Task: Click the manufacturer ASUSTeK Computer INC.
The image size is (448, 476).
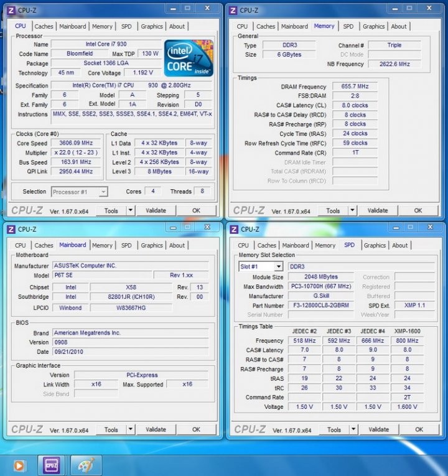Action: [x=131, y=266]
